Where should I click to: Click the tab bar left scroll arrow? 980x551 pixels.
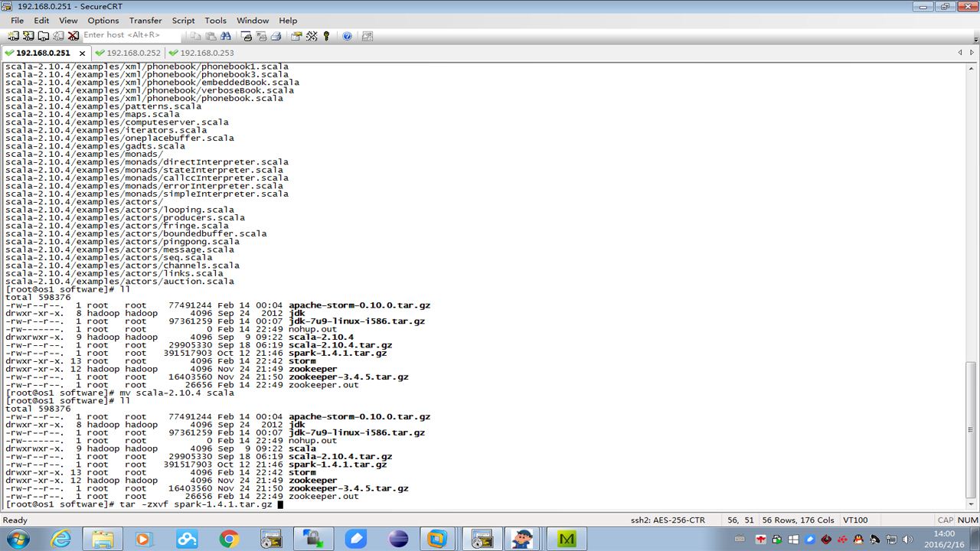[x=960, y=53]
